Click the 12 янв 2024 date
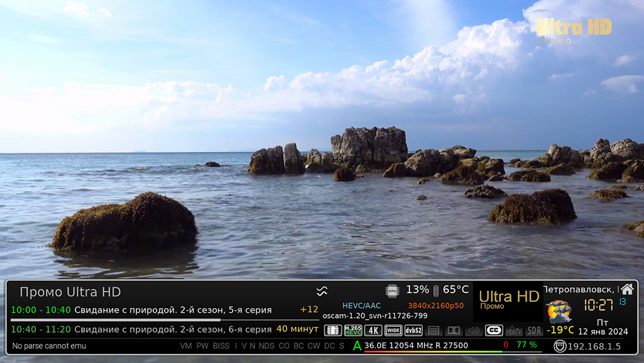Viewport: 644px width, 363px height. pos(603,331)
